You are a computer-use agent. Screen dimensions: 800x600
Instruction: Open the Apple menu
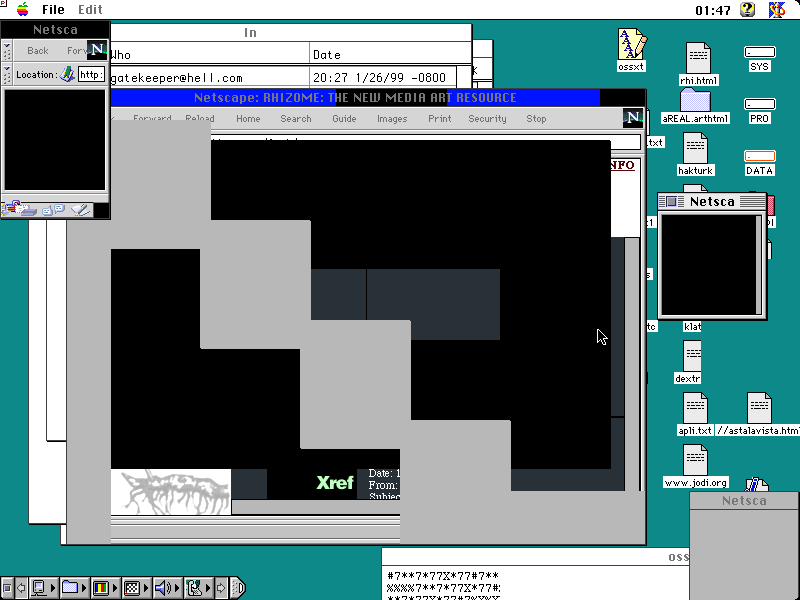click(x=22, y=9)
